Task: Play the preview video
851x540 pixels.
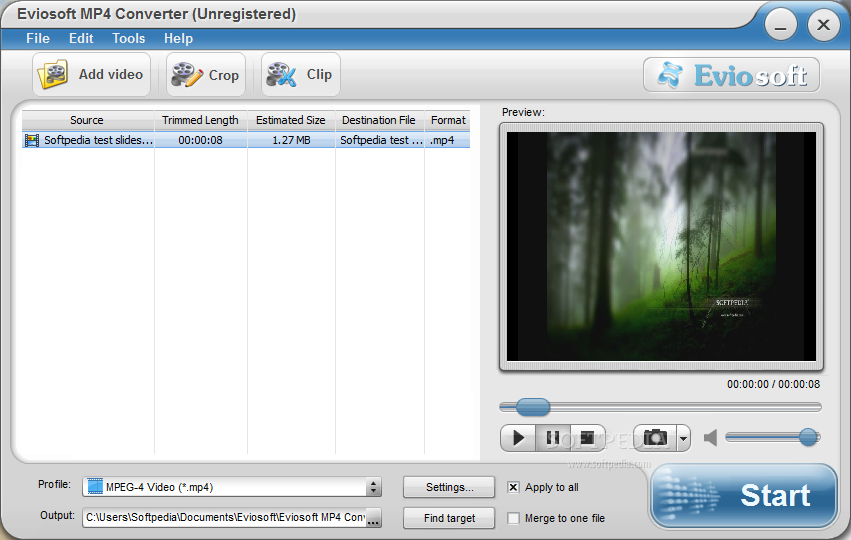Action: (x=518, y=438)
